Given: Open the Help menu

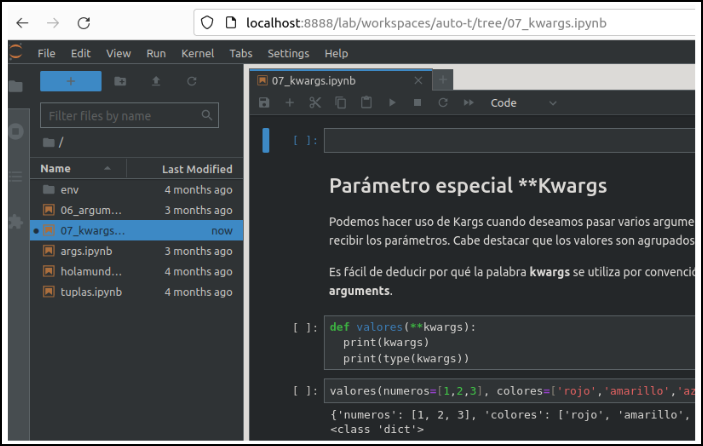Looking at the screenshot, I should pyautogui.click(x=336, y=53).
